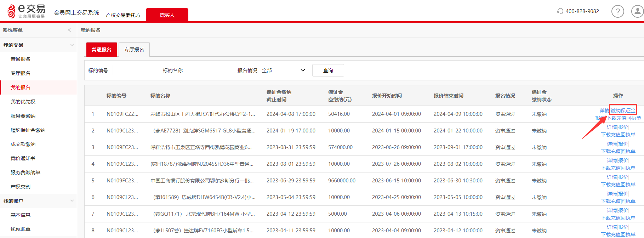Click 报价 for the 依维柯牌NJ2045 row
This screenshot has width=644, height=238.
click(623, 160)
